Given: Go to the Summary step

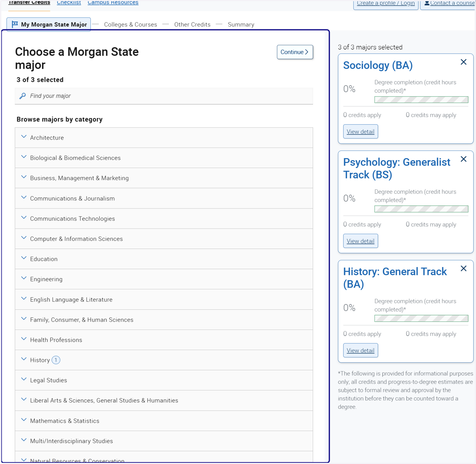Looking at the screenshot, I should tap(241, 25).
